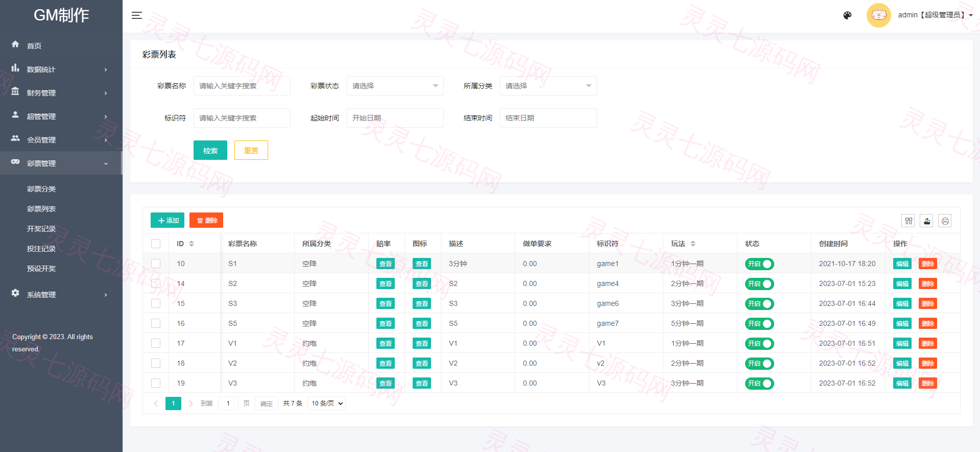Expand the 系统管理 sidebar menu

point(61,294)
